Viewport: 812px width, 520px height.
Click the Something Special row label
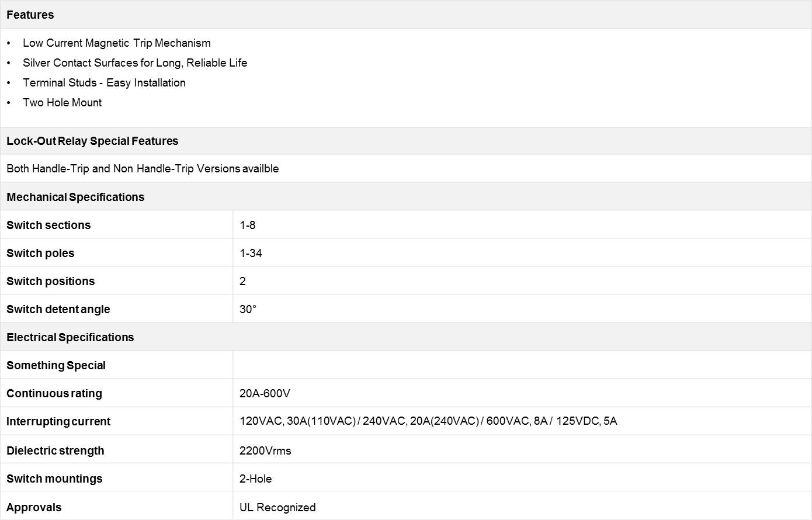tap(56, 366)
